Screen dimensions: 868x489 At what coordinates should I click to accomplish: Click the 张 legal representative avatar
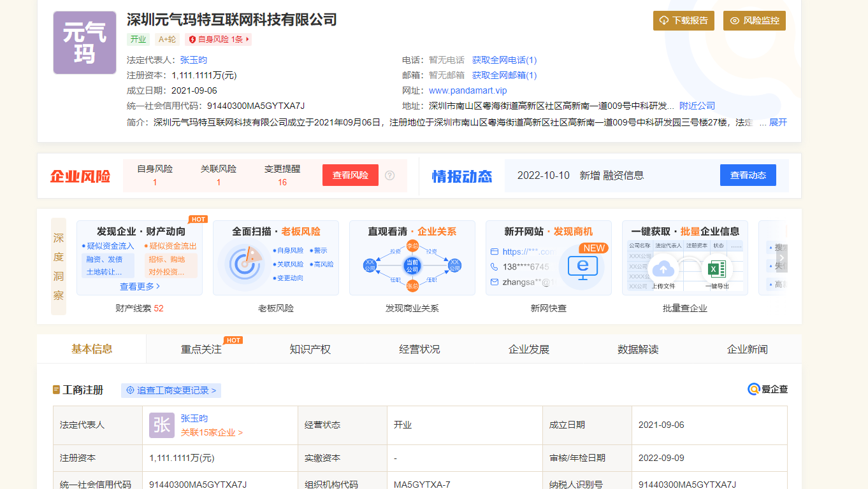click(161, 425)
